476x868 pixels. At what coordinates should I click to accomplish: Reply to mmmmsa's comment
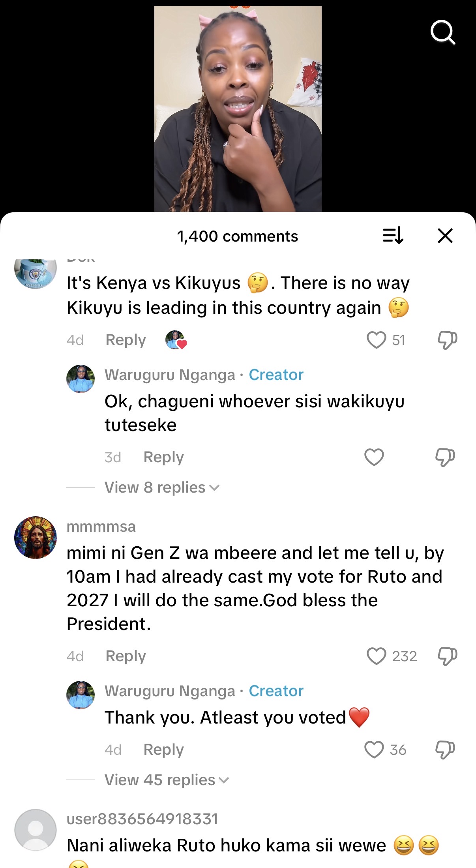[126, 656]
